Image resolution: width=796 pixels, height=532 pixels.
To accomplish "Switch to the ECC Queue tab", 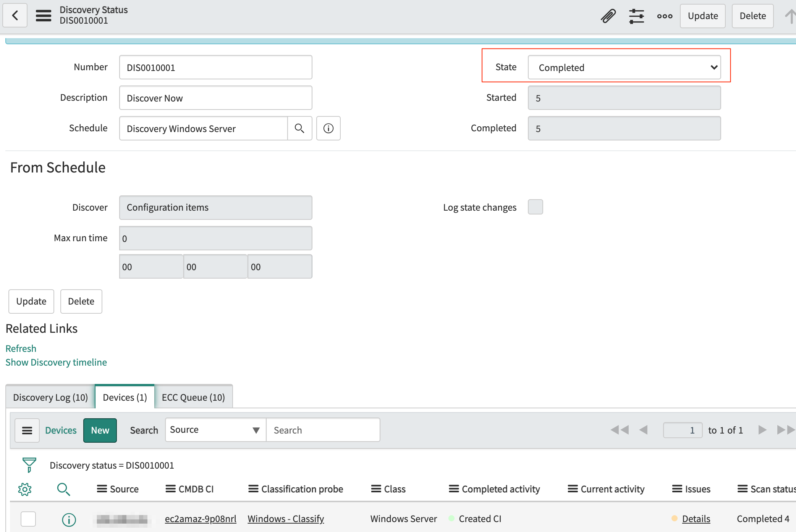I will point(193,397).
